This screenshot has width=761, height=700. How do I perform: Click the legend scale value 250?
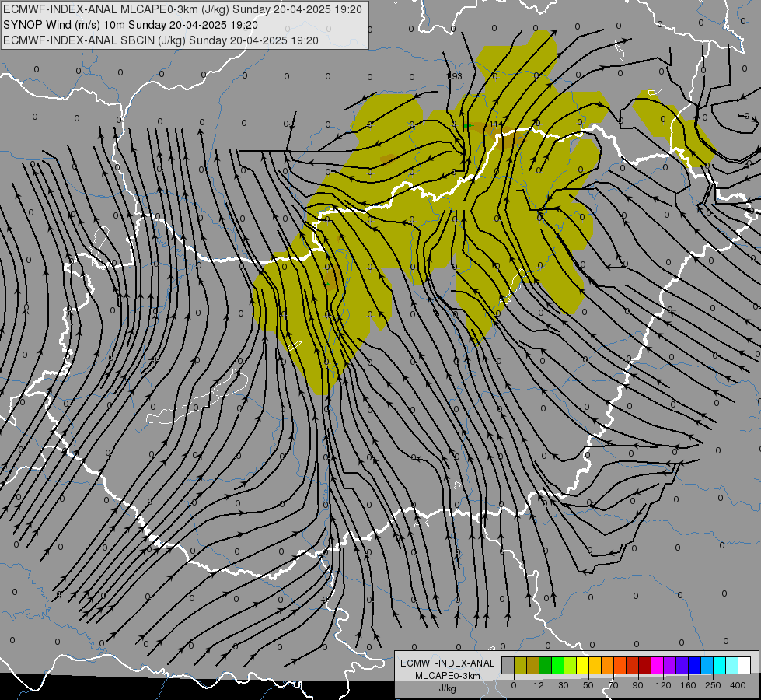[x=713, y=685]
